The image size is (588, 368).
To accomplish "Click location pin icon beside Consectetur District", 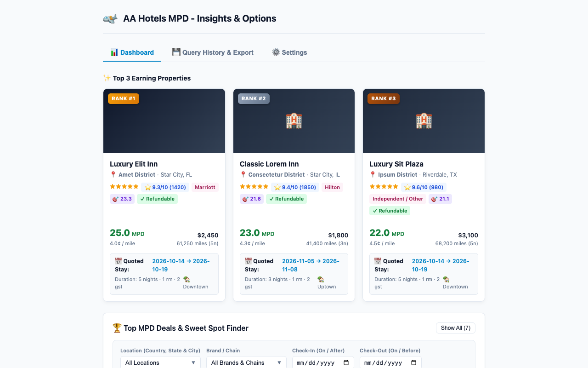I will point(243,175).
